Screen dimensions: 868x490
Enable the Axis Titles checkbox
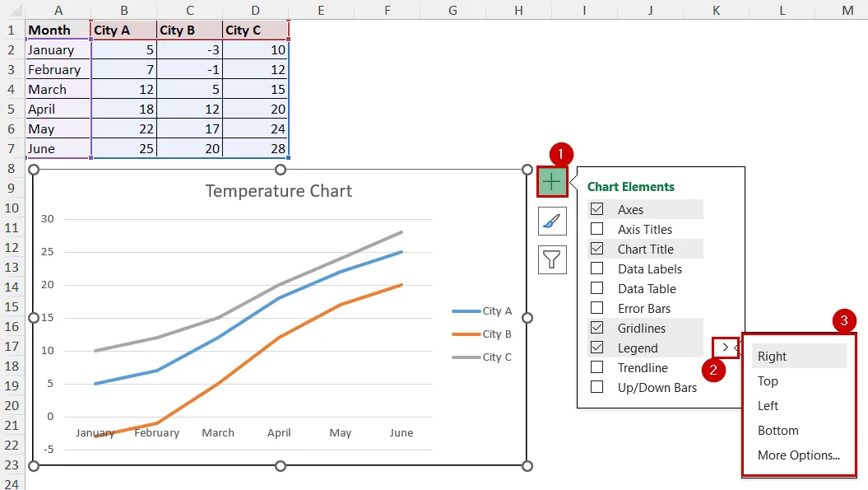pyautogui.click(x=596, y=229)
